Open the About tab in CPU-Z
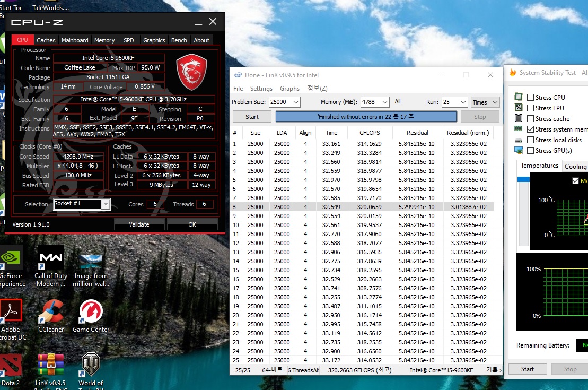588x390 pixels. [x=201, y=40]
